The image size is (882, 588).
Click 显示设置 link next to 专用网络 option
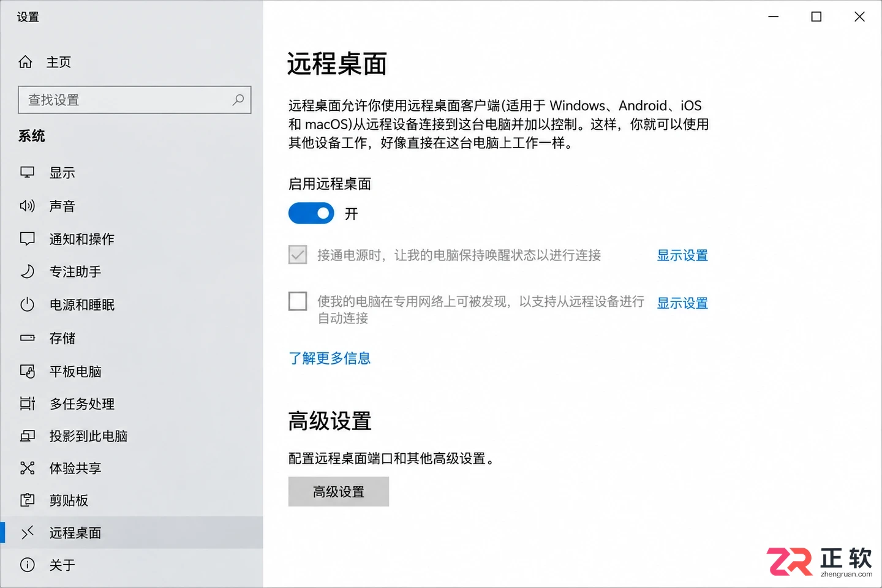[682, 303]
